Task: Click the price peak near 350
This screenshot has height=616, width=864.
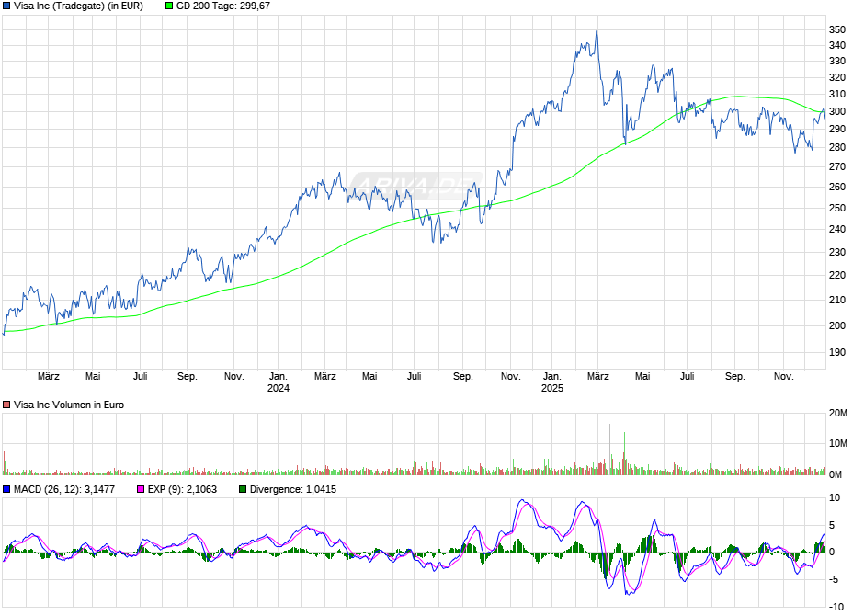Action: coord(597,32)
